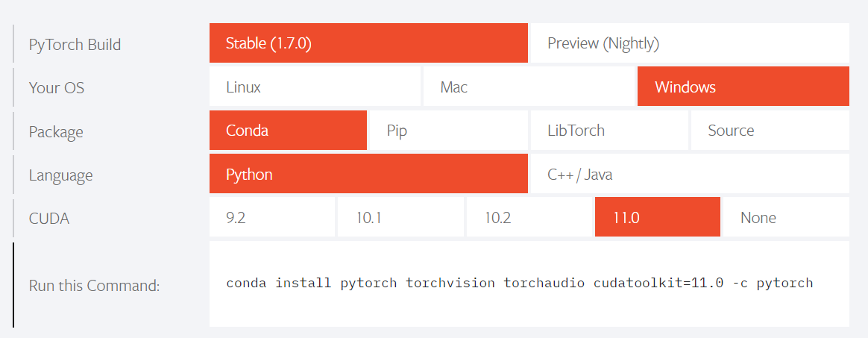Select the Windows OS option
Image resolution: width=868 pixels, height=338 pixels.
743,87
